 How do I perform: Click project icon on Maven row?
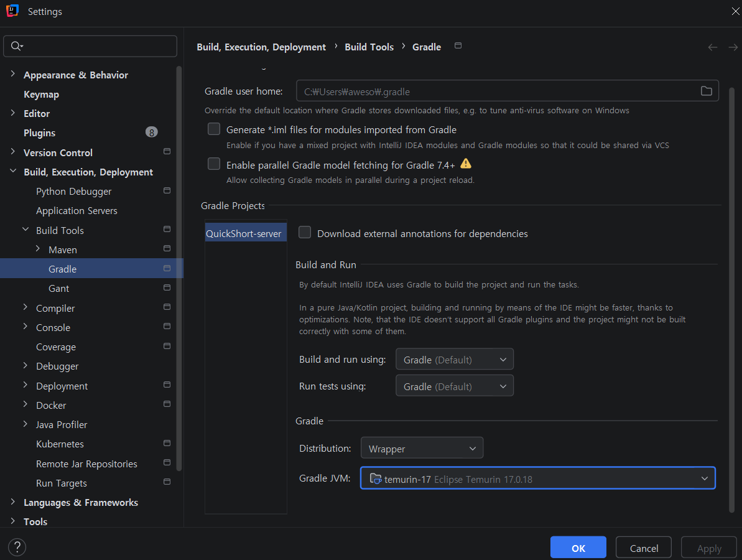tap(167, 248)
